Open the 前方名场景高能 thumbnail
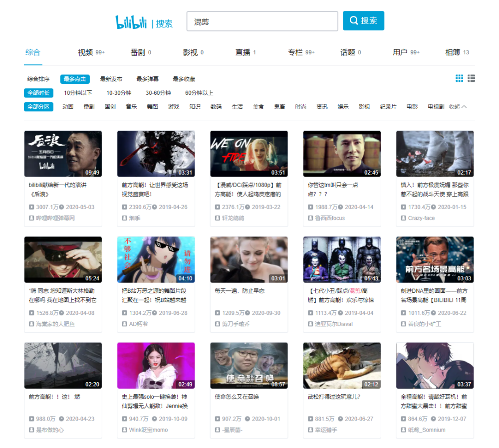The height and width of the screenshot is (448, 499). (435, 259)
